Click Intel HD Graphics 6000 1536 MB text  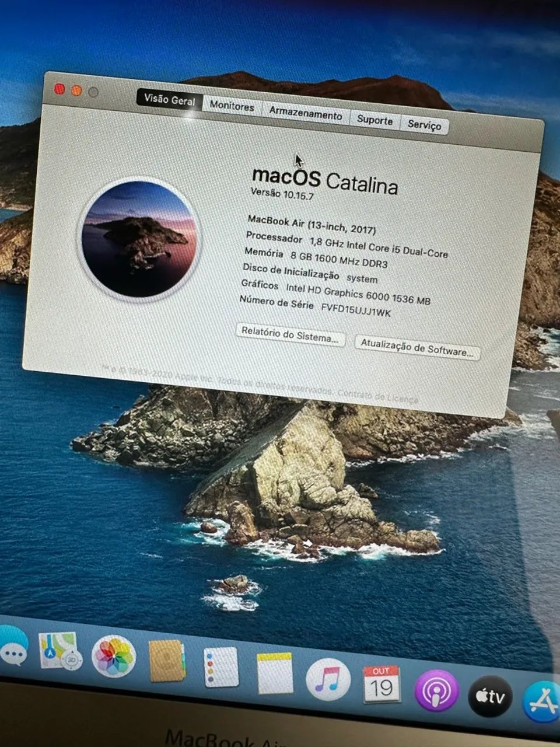click(x=358, y=294)
